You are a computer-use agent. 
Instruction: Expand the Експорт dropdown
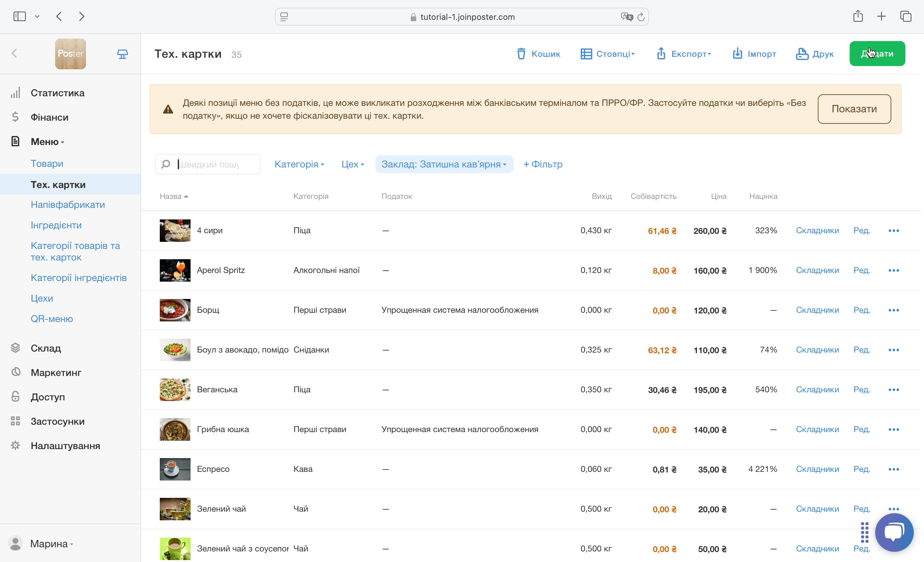tap(684, 54)
